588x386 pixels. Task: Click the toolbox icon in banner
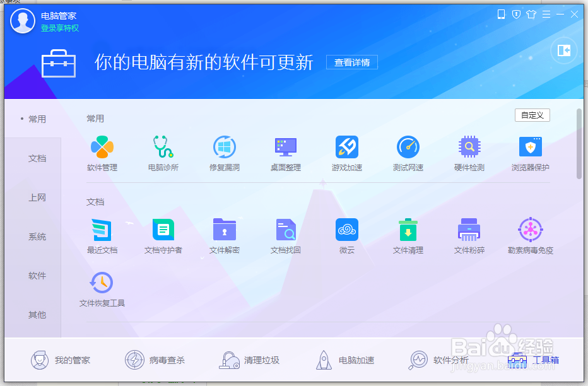pyautogui.click(x=59, y=63)
